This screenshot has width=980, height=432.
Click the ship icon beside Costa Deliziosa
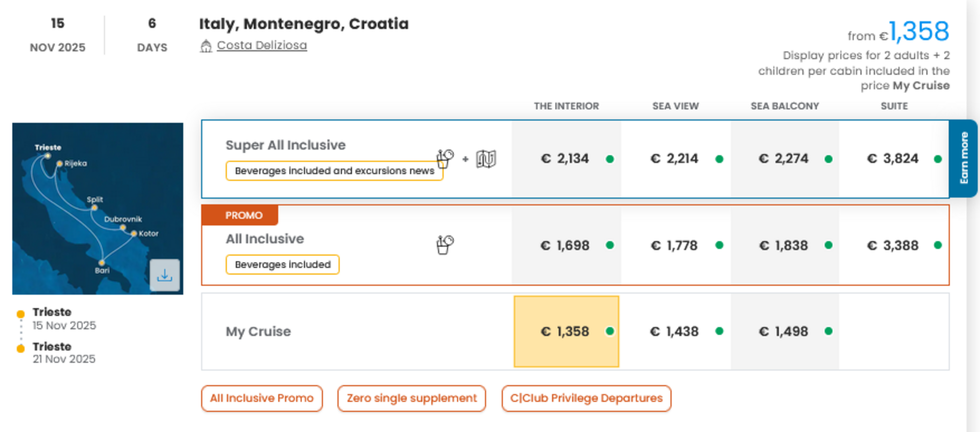point(205,46)
